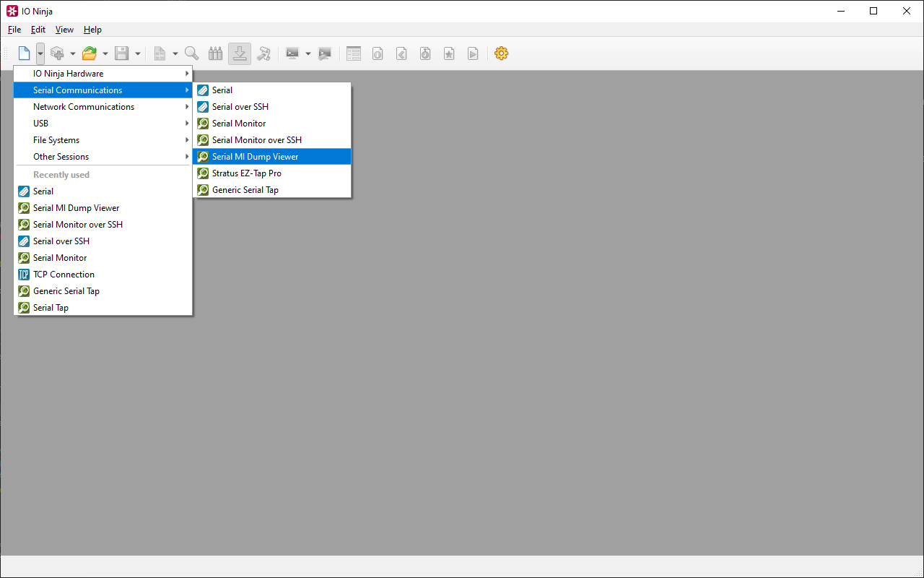Click the page with star icon

[x=449, y=53]
